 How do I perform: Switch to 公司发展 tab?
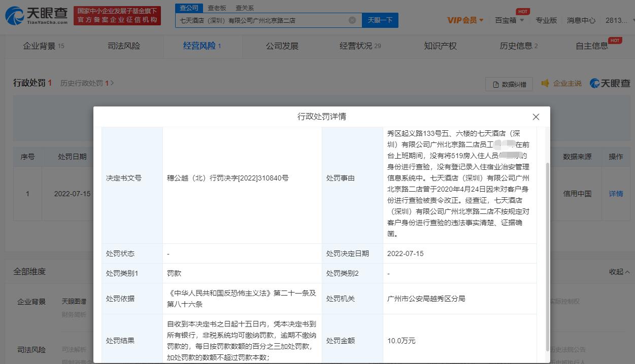click(282, 46)
